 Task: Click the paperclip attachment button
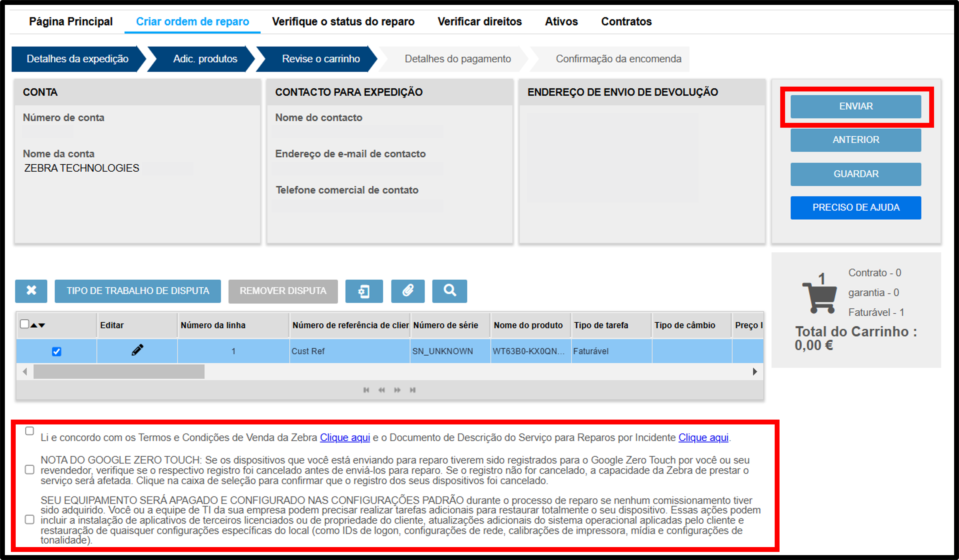(x=408, y=291)
